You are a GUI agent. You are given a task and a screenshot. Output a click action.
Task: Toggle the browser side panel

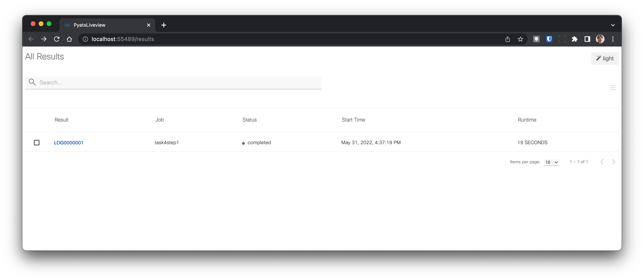coord(587,39)
